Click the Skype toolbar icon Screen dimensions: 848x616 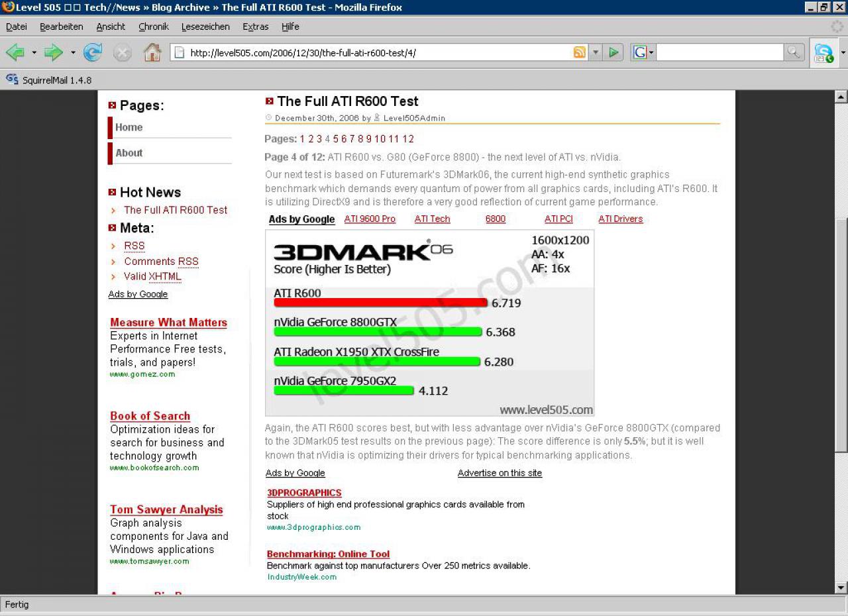click(x=823, y=53)
